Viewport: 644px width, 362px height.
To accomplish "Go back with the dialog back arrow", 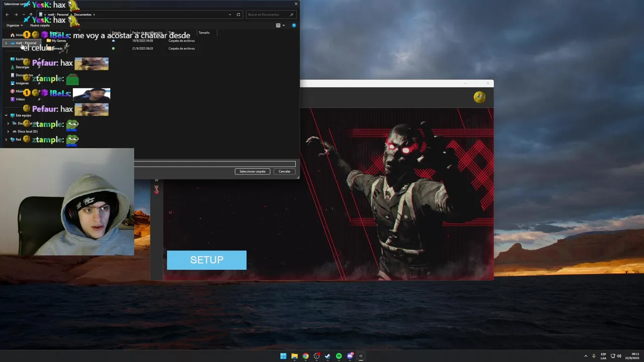I will 7,15.
